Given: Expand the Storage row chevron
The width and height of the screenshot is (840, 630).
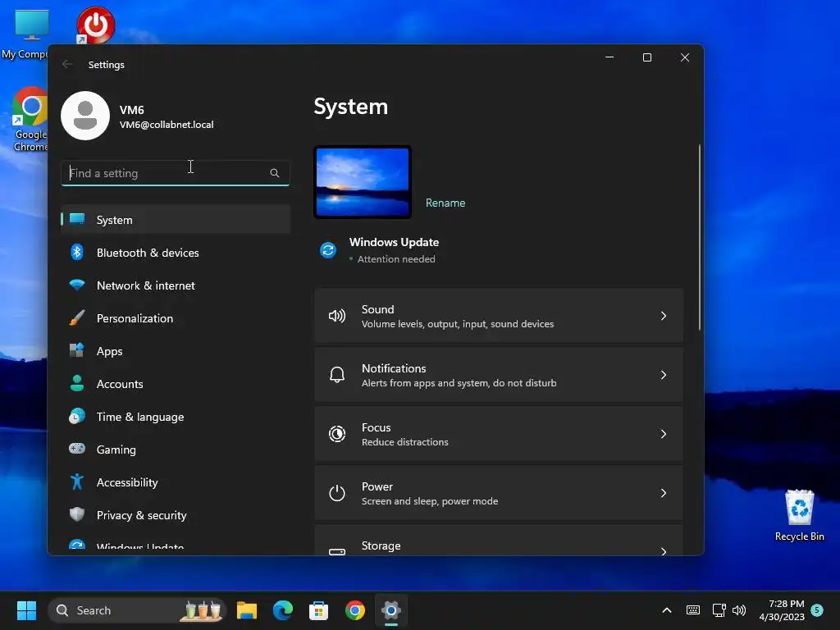Looking at the screenshot, I should pos(663,551).
